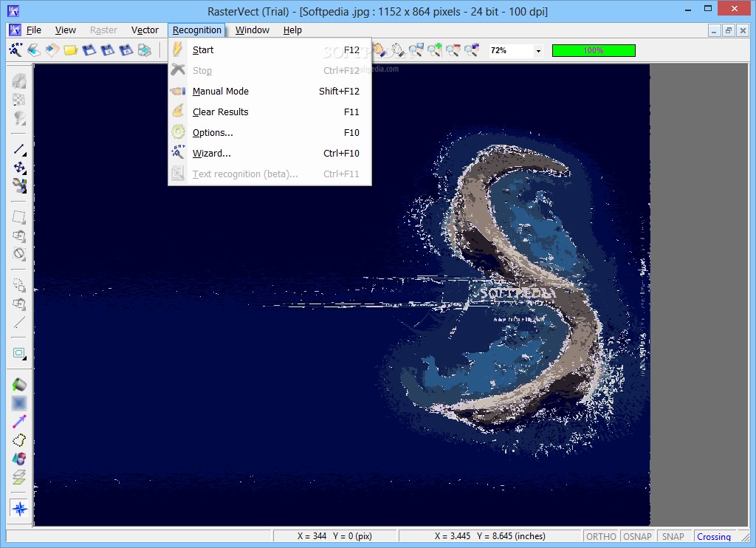Image resolution: width=756 pixels, height=548 pixels.
Task: Click the save raster floppy icon (R)
Action: pyautogui.click(x=126, y=49)
